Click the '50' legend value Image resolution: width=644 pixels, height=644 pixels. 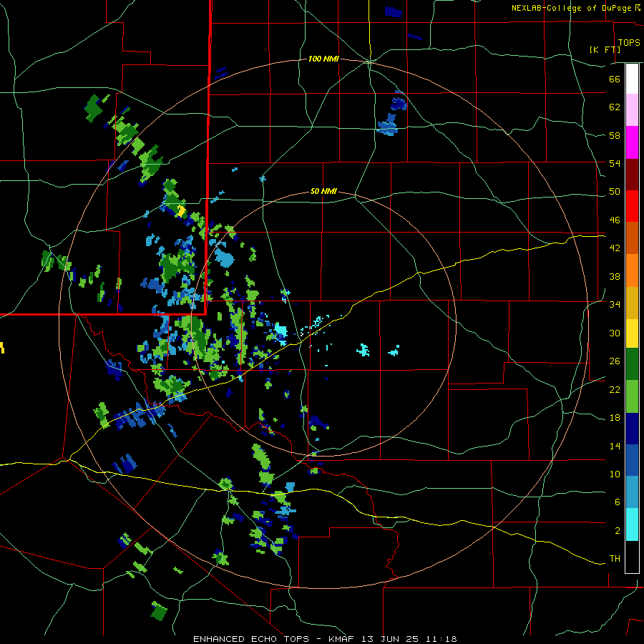click(x=615, y=191)
